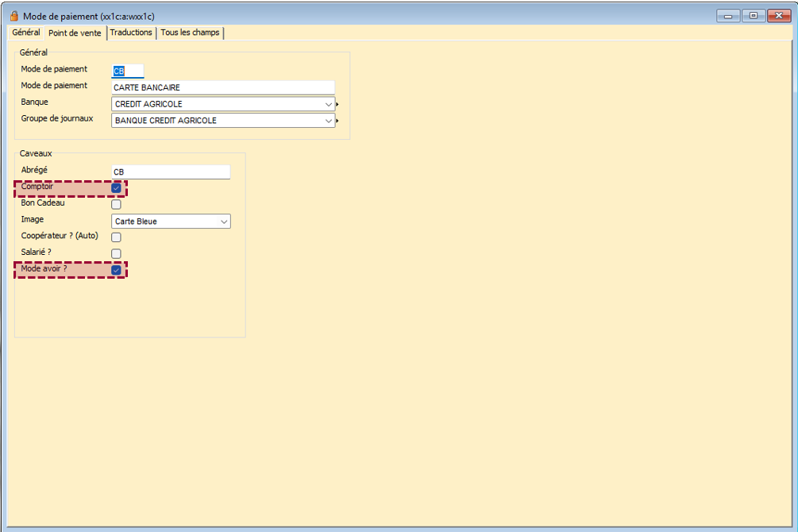Viewport: 798px width, 532px height.
Task: Click the padlock icon in the title bar
Action: [x=13, y=16]
